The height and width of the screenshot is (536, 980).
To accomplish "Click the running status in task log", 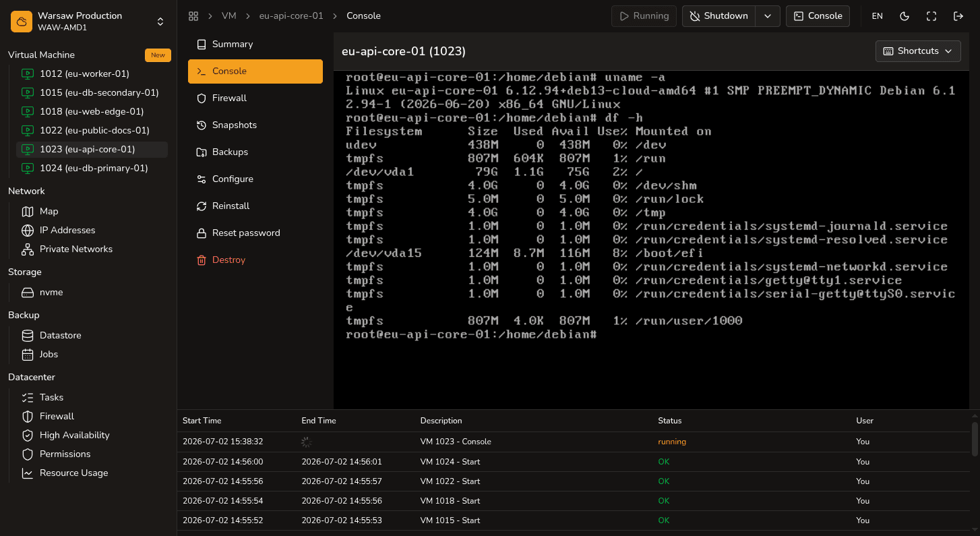I will pos(672,442).
